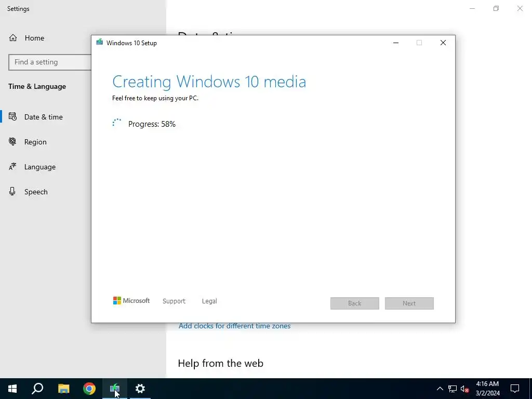This screenshot has width=532, height=399.
Task: Click the Region globe icon
Action: coord(12,141)
